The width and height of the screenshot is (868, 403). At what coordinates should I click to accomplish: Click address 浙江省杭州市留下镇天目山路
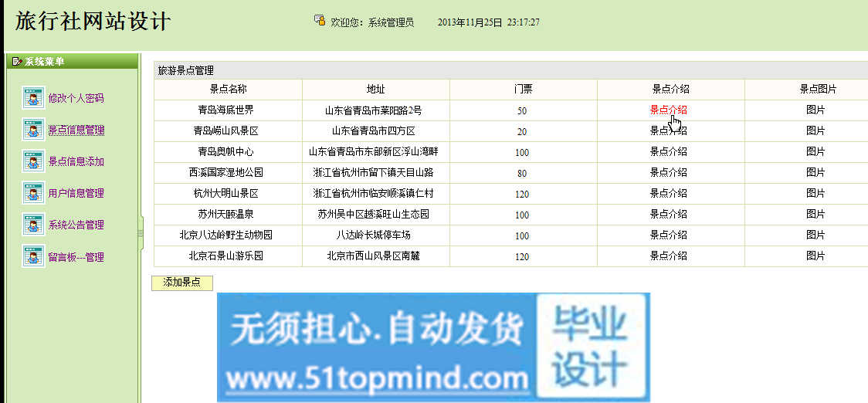tap(374, 173)
